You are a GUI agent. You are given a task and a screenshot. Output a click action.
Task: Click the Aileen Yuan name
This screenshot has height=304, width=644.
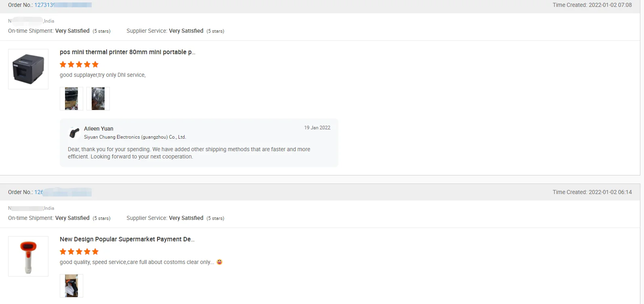pyautogui.click(x=99, y=129)
